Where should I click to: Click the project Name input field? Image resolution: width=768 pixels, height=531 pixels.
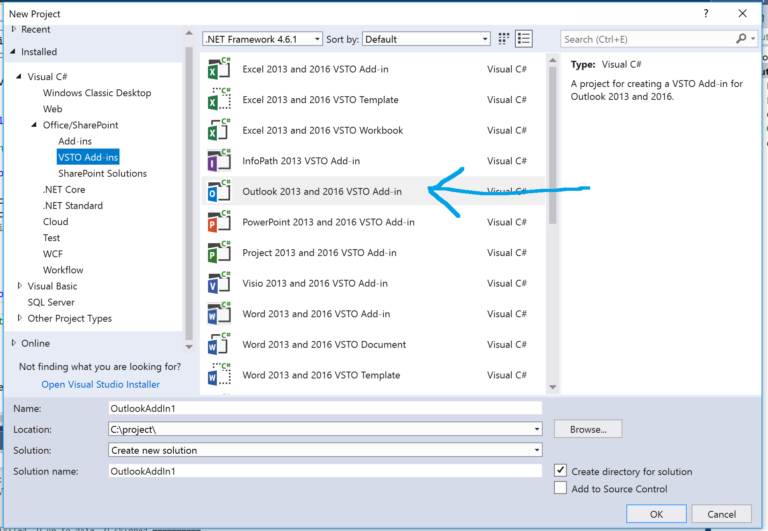(x=325, y=408)
